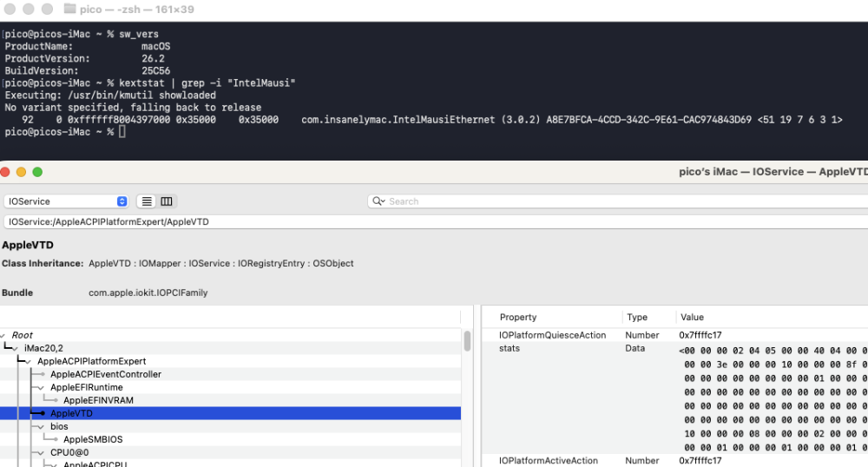Collapse the CPU0@0 node
The width and height of the screenshot is (868, 467).
point(41,452)
